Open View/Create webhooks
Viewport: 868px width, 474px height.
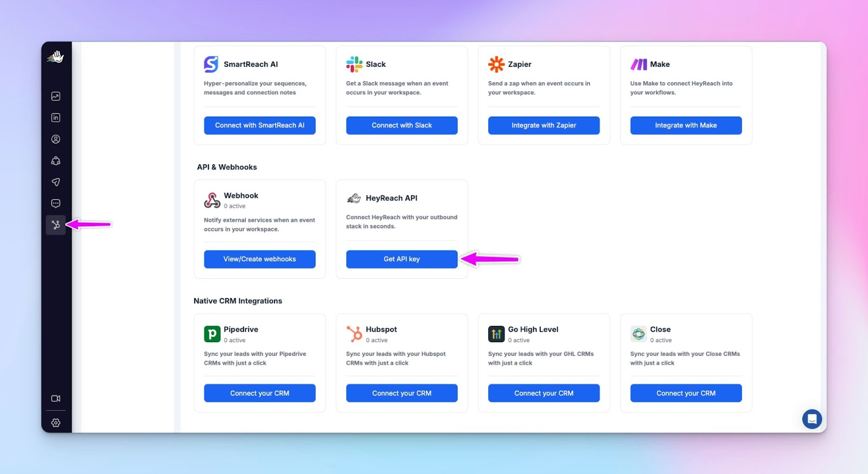pyautogui.click(x=260, y=259)
